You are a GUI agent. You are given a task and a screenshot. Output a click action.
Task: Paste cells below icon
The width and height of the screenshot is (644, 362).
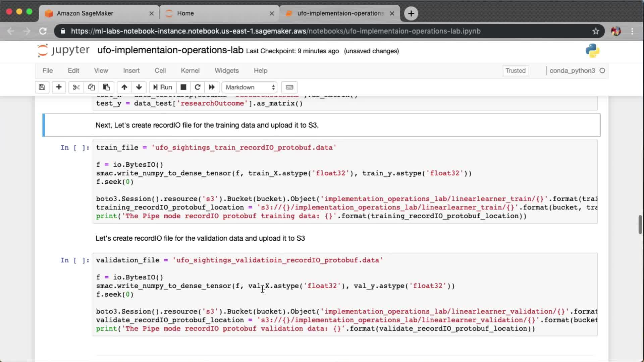click(x=106, y=87)
